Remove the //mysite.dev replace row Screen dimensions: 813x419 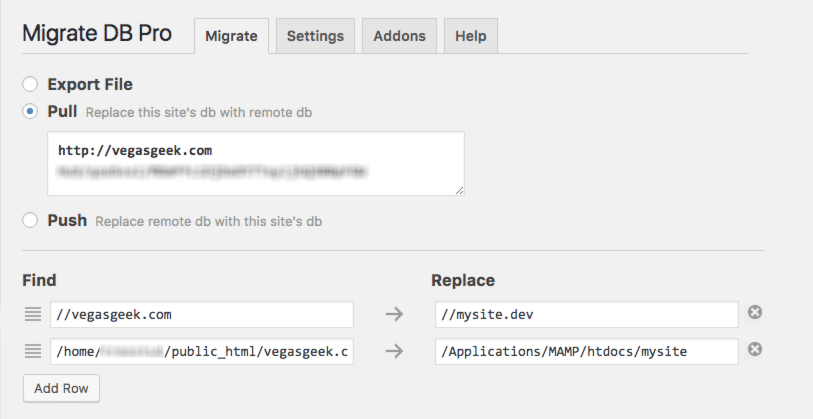755,313
